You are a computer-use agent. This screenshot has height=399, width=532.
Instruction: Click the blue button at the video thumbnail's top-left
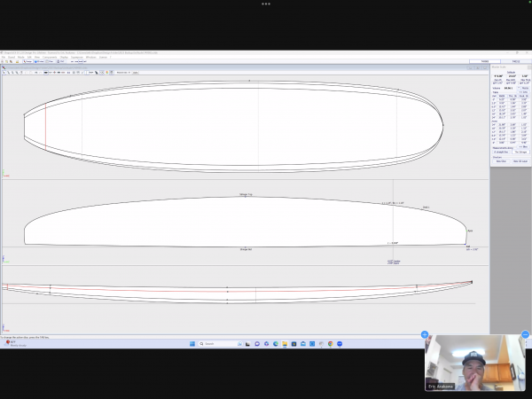click(x=426, y=335)
